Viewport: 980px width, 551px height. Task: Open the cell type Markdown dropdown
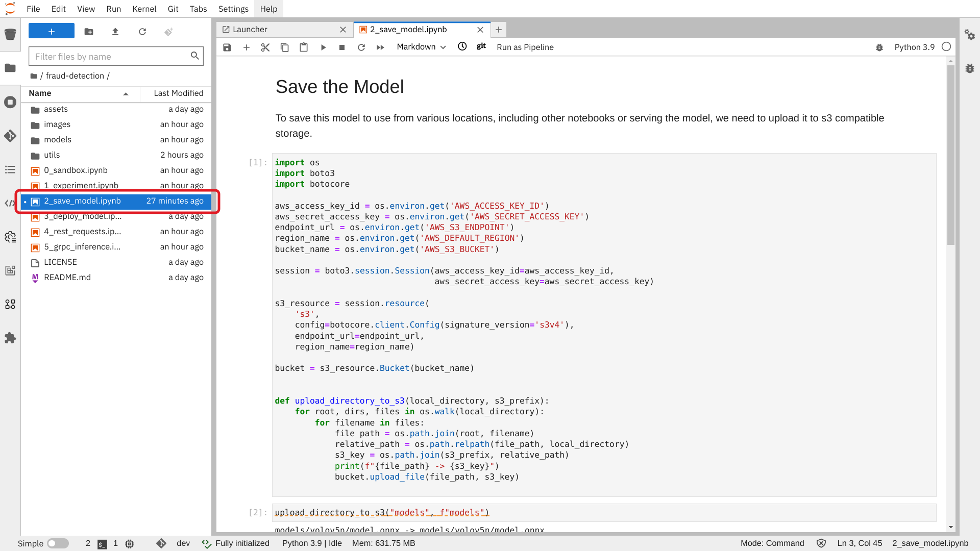(421, 47)
